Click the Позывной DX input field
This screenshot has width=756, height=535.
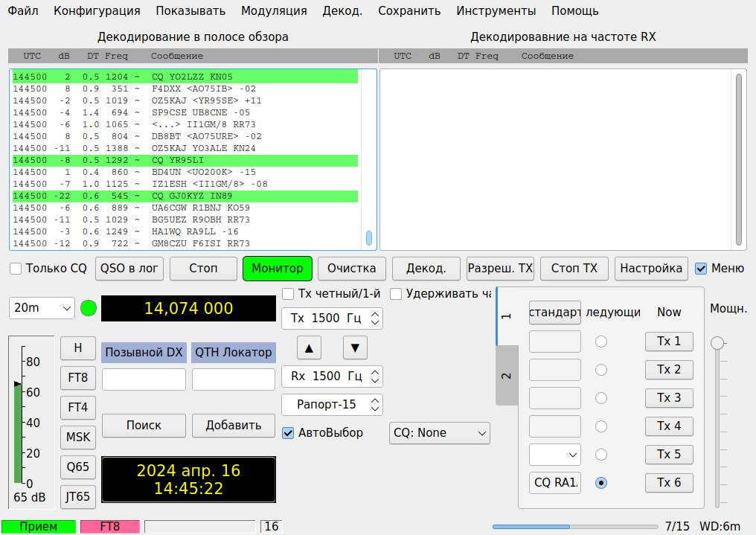point(144,379)
